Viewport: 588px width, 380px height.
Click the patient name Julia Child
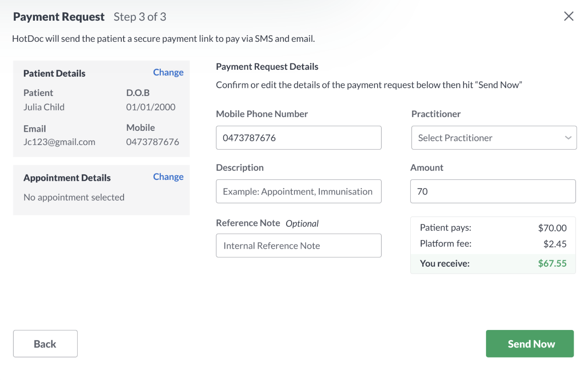(x=44, y=107)
